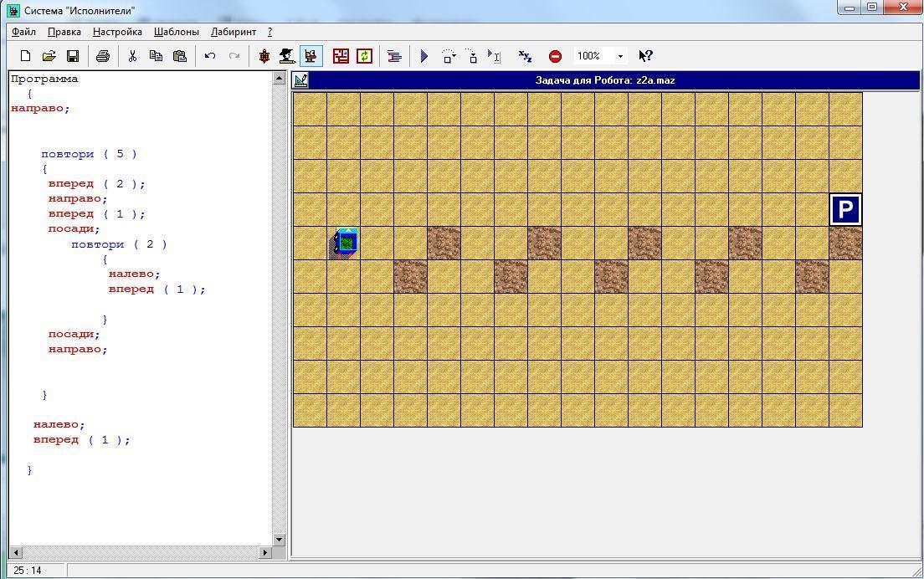Click the first 'посади;' command
924x579 pixels.
click(74, 228)
